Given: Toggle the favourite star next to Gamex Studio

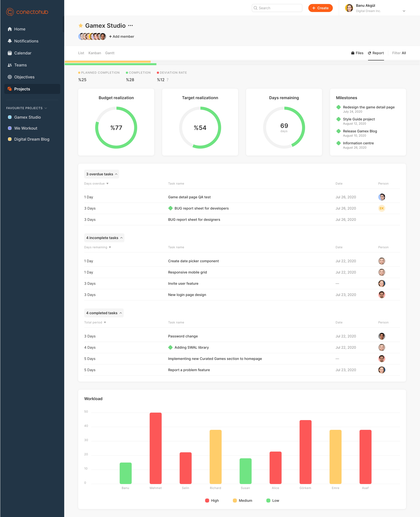Looking at the screenshot, I should (x=81, y=26).
